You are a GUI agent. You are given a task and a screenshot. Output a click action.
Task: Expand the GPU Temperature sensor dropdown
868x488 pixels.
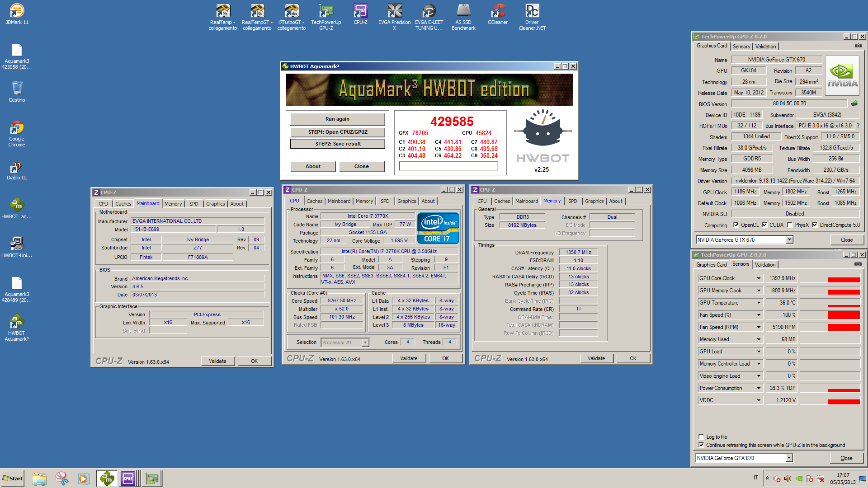(x=759, y=303)
